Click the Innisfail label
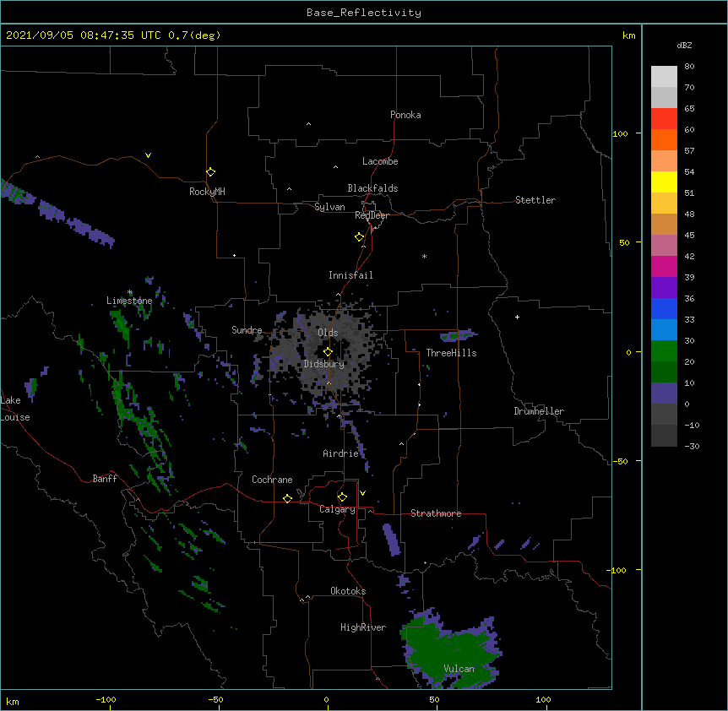Viewport: 728px width, 711px height. pos(350,275)
